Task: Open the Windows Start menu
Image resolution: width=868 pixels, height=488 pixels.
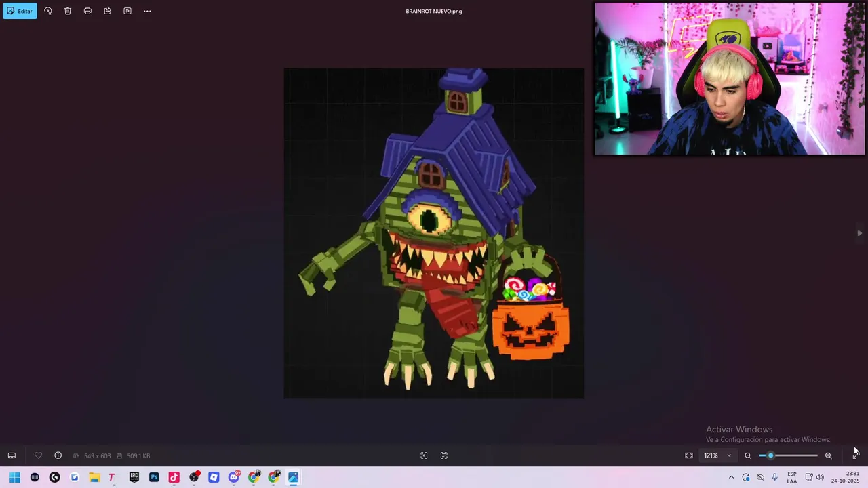Action: coord(14,477)
